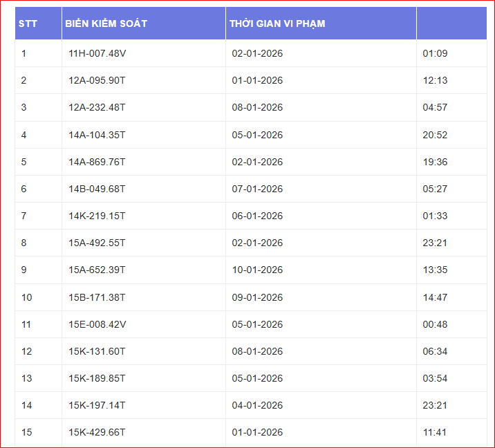Click the STT column header
Screen dimensions: 495x448
28,24
